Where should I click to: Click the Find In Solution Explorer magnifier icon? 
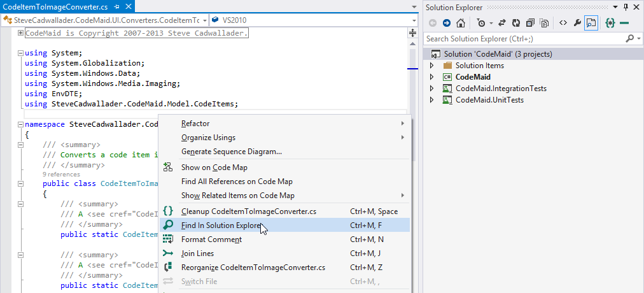168,225
